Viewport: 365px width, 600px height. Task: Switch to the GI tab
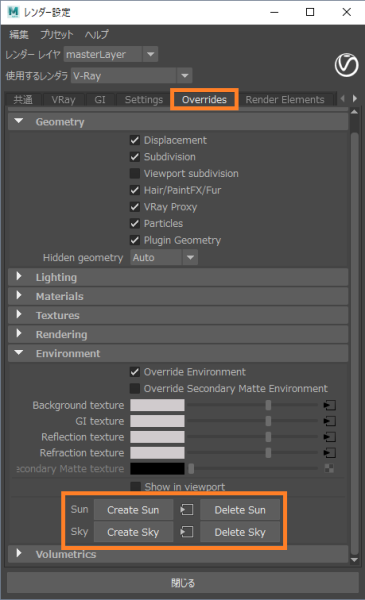[x=100, y=100]
